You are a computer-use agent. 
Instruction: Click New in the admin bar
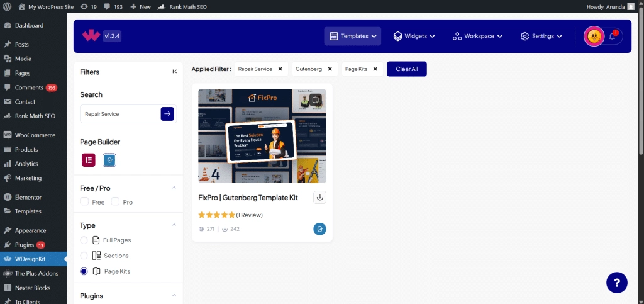point(140,7)
